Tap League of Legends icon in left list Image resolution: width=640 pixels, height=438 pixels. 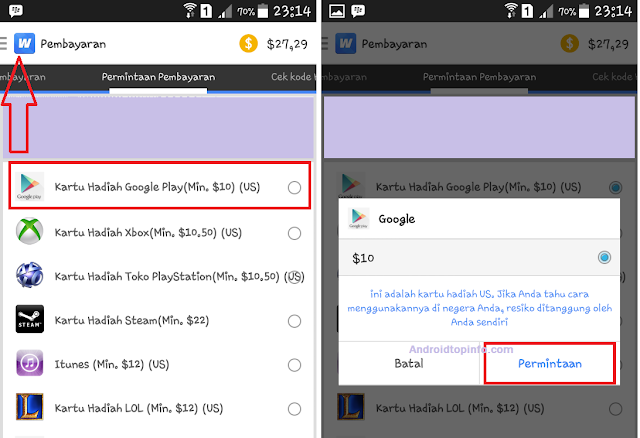click(x=29, y=407)
